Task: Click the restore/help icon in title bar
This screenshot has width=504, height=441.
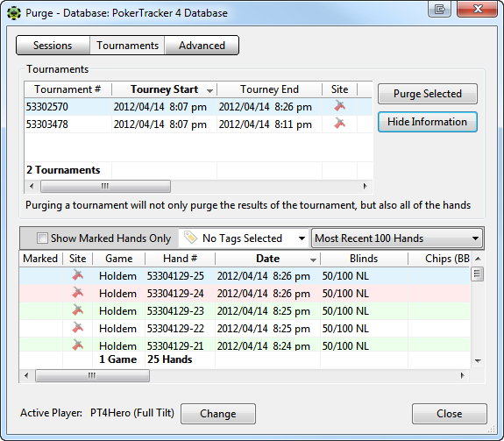Action: [439, 9]
